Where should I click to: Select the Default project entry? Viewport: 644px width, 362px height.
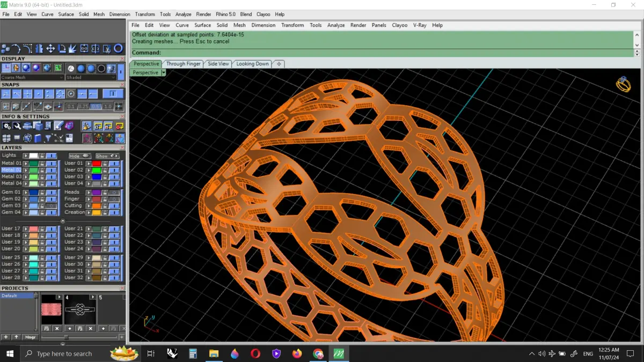17,295
